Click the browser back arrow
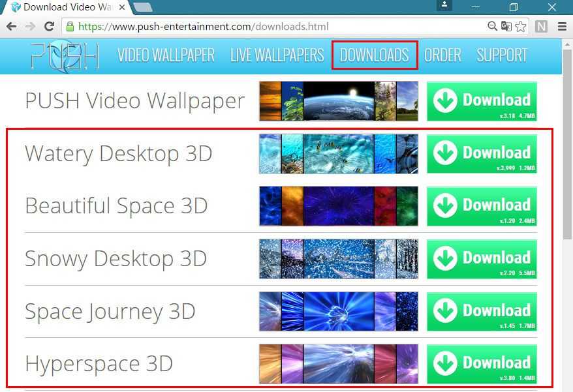 point(11,27)
